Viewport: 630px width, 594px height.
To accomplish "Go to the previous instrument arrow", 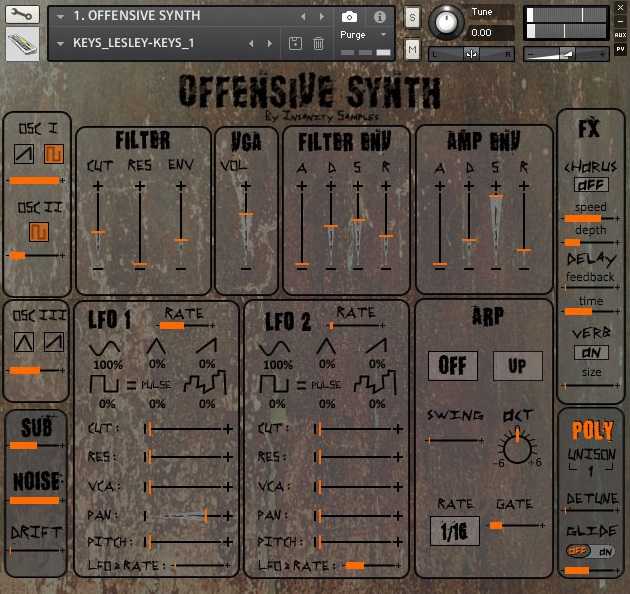I will coord(303,16).
